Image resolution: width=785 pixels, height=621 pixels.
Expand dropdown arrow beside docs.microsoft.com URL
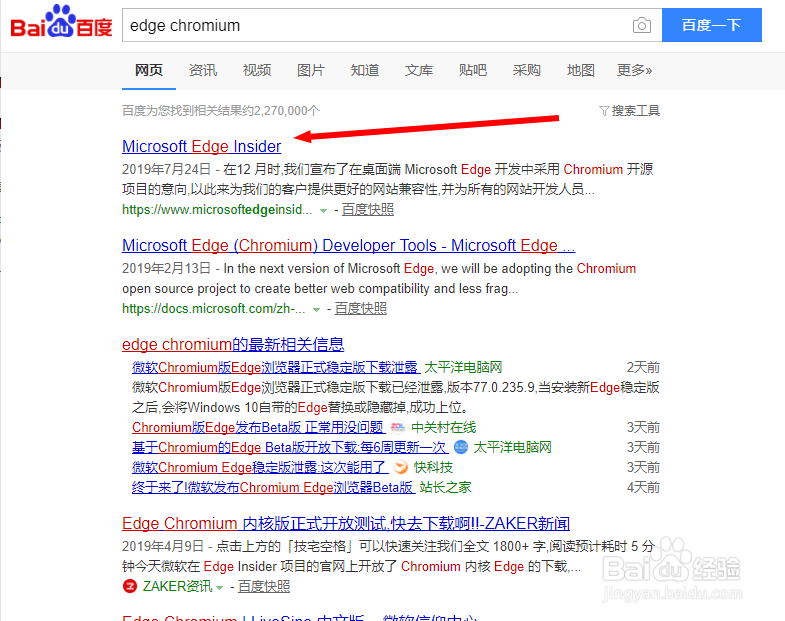pyautogui.click(x=316, y=310)
